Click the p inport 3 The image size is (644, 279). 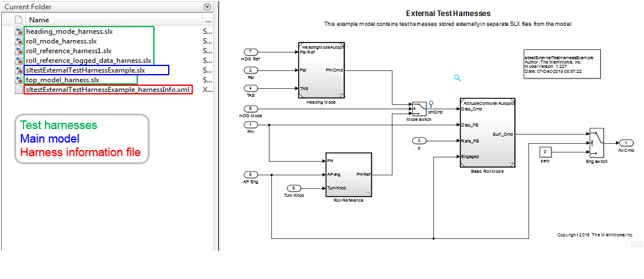pyautogui.click(x=419, y=141)
